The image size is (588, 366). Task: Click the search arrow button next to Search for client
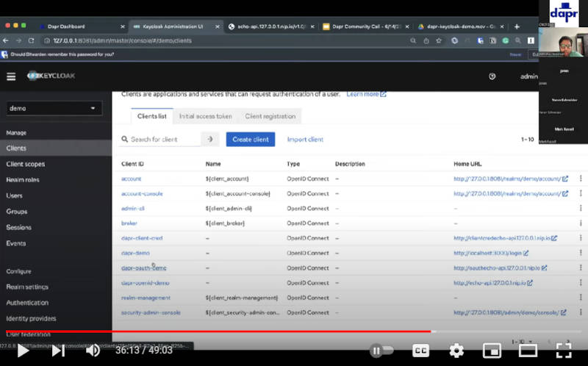click(x=210, y=139)
